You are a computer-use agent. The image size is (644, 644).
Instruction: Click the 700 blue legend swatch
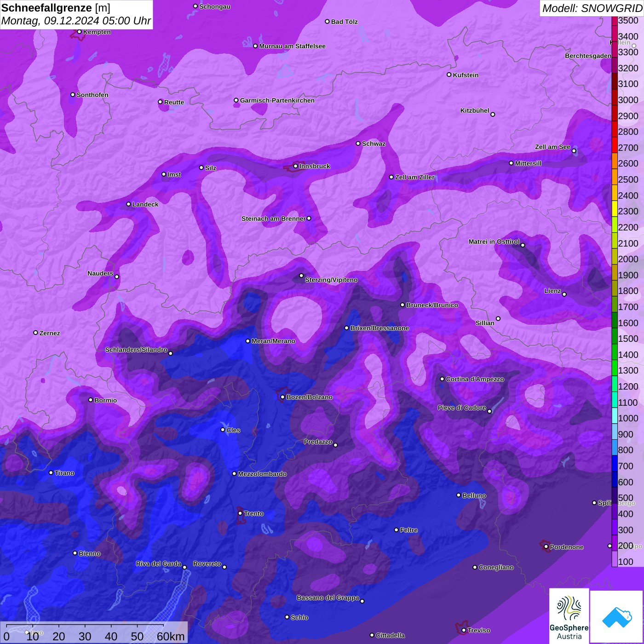click(614, 464)
